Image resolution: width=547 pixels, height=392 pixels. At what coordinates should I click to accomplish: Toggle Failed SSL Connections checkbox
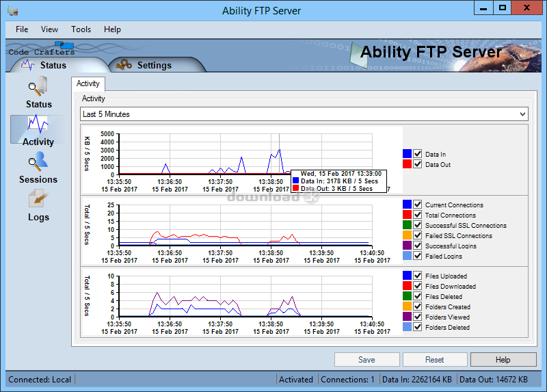click(x=417, y=235)
